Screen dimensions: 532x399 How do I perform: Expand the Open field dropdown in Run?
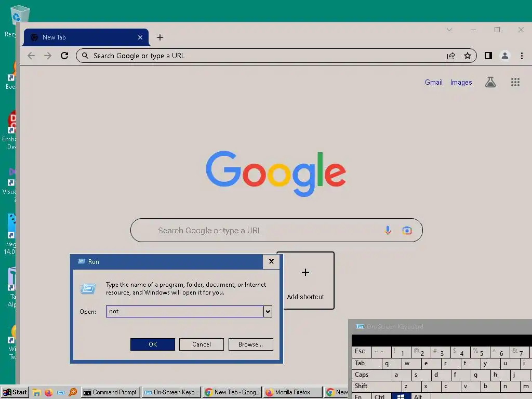268,312
